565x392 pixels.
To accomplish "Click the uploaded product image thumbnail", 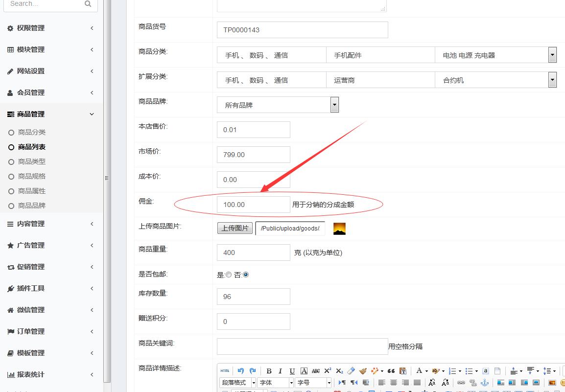I will [x=339, y=229].
